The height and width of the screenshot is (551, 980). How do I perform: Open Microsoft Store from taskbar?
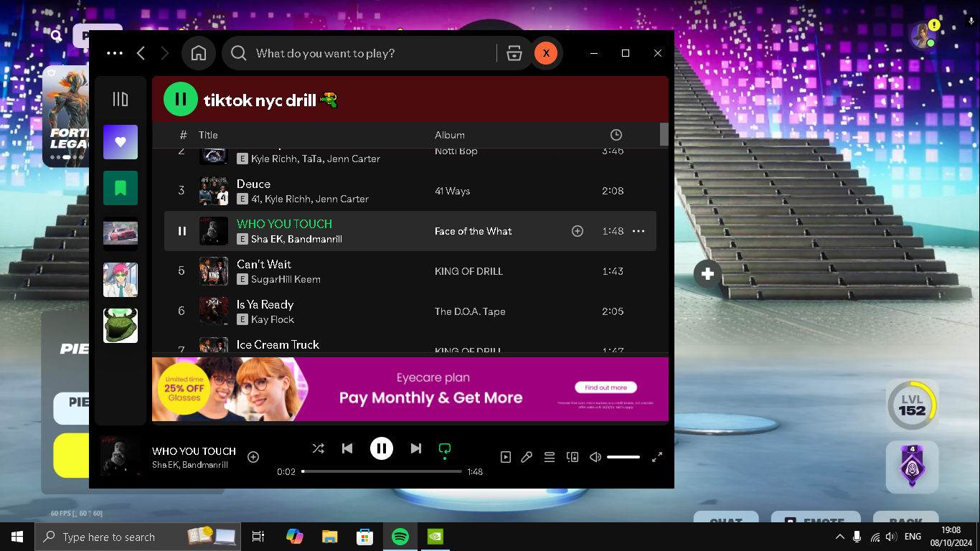(365, 537)
